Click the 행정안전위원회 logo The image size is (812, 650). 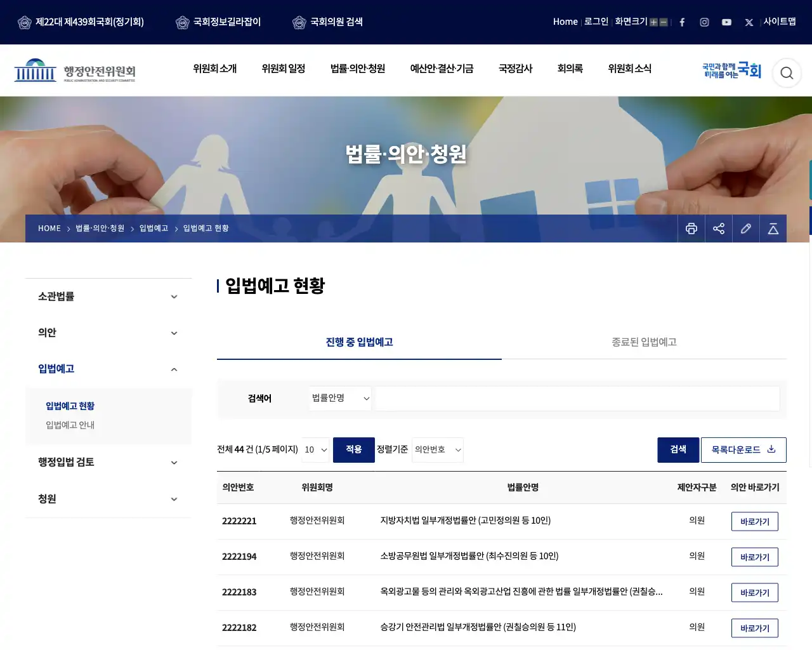(75, 70)
